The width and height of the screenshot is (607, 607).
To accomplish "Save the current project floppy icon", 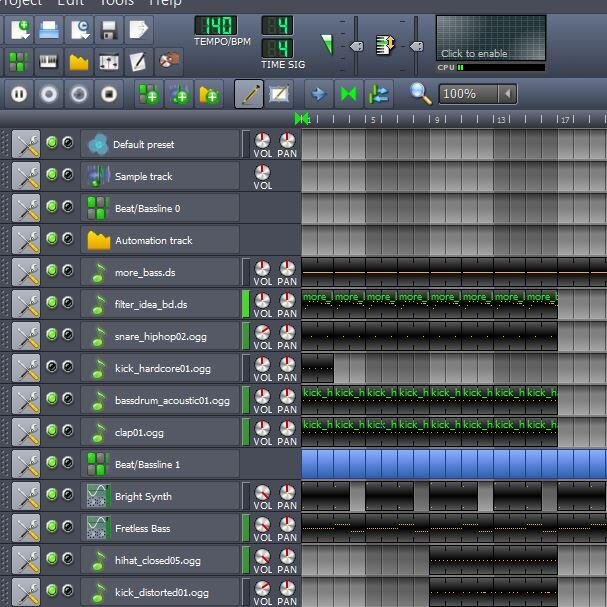I will pyautogui.click(x=109, y=29).
